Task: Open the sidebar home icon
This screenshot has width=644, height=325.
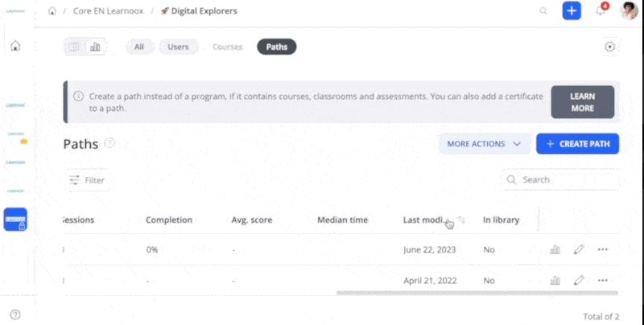Action: tap(15, 45)
